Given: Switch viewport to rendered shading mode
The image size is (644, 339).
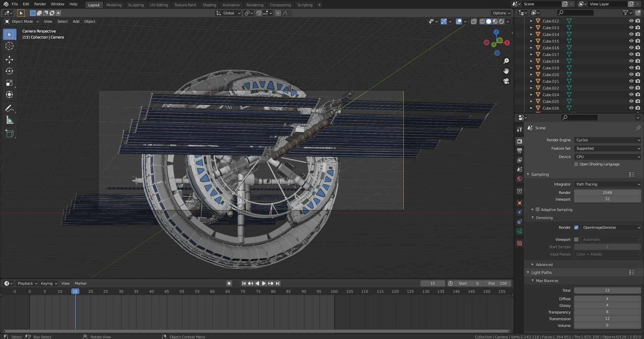Looking at the screenshot, I should tap(501, 21).
